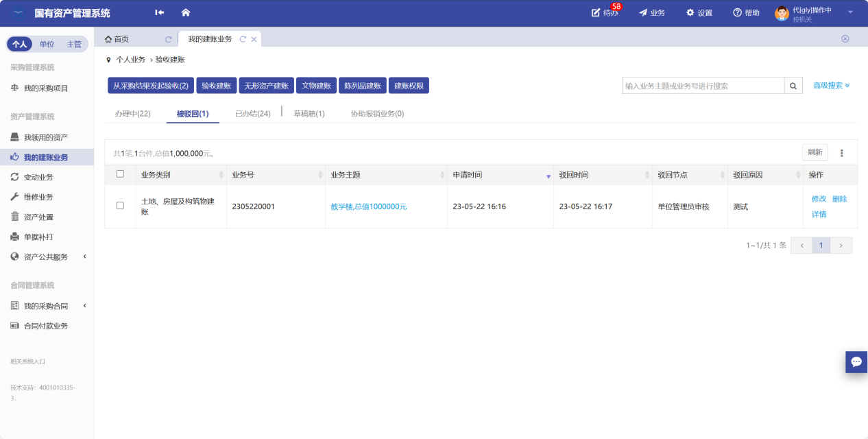Screen dimensions: 868x439
Task: Open the three-dot table options menu
Action: 842,153
